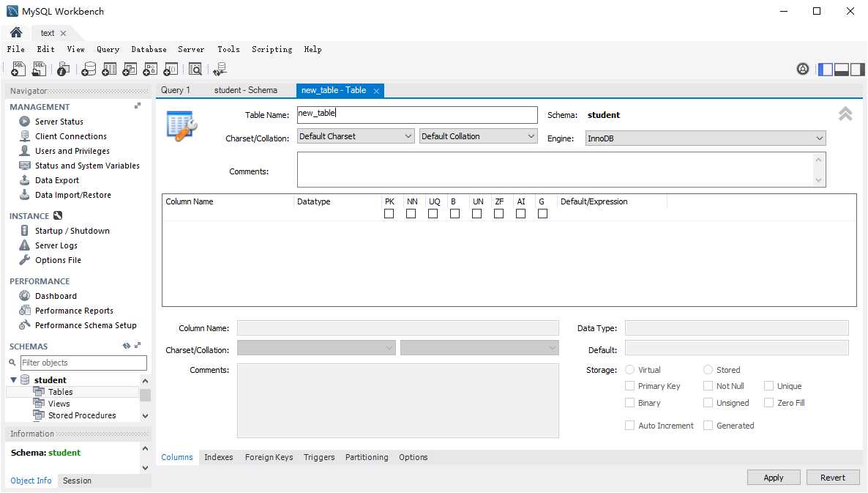Switch to the student - Schema tab
Screen dimensions: 868x493
click(246, 90)
